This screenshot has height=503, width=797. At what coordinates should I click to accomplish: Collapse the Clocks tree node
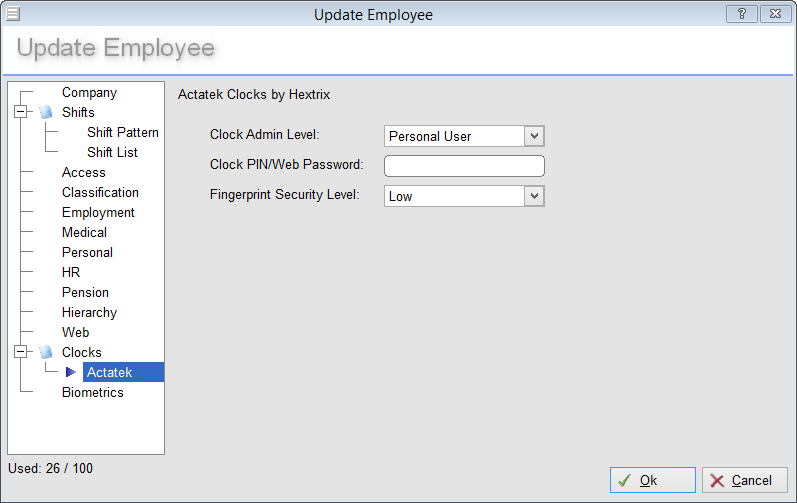coord(20,352)
